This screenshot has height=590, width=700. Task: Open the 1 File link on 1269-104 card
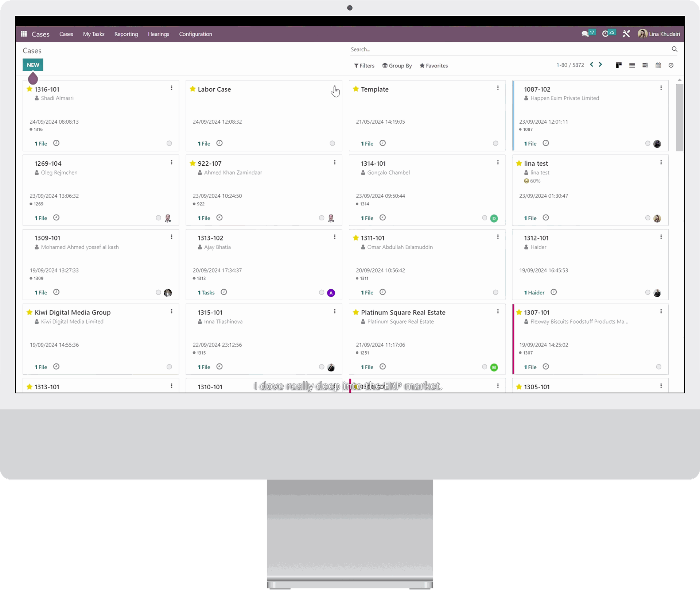[x=41, y=218]
